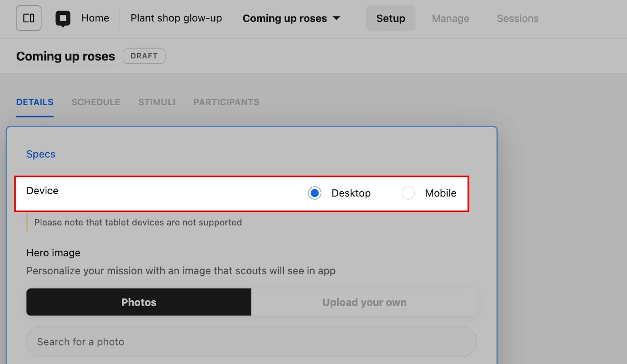
Task: Select the Setup tab
Action: pos(390,18)
